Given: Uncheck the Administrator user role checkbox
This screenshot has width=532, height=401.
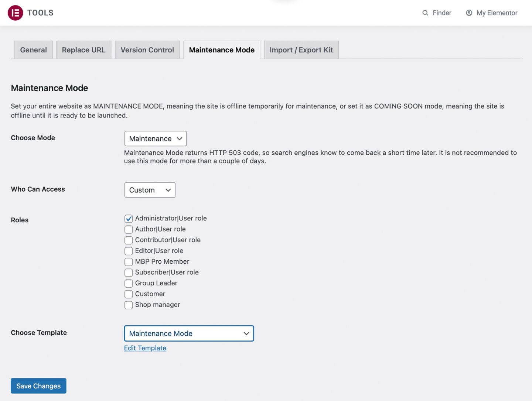Looking at the screenshot, I should (x=129, y=219).
